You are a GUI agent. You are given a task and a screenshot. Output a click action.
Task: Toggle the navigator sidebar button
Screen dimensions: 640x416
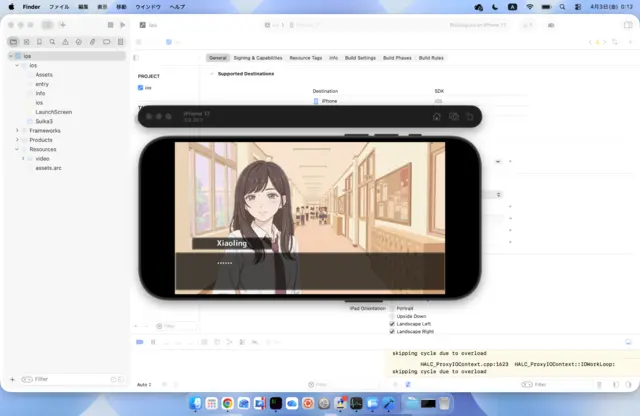pyautogui.click(x=47, y=25)
